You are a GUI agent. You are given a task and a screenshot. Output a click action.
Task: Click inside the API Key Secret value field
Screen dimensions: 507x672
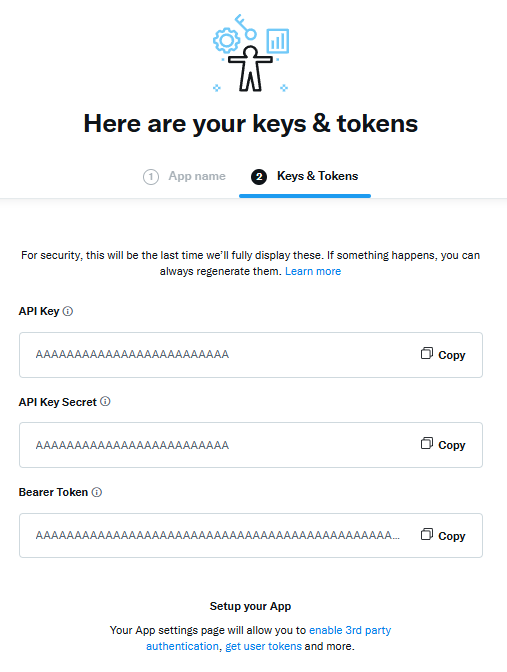(251, 445)
